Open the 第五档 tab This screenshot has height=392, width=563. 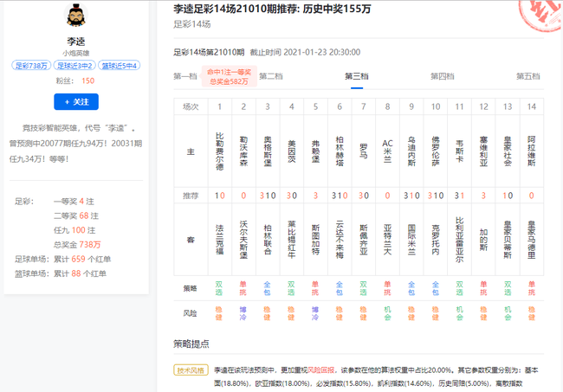click(527, 76)
